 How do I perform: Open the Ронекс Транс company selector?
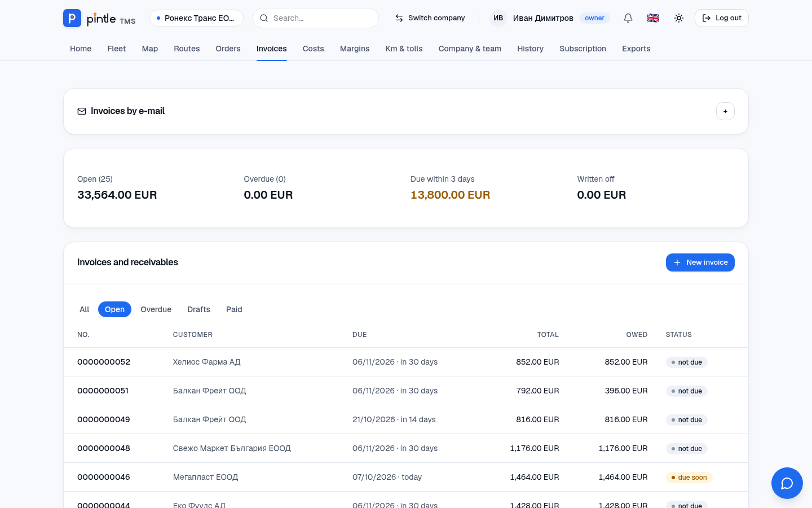pos(196,18)
